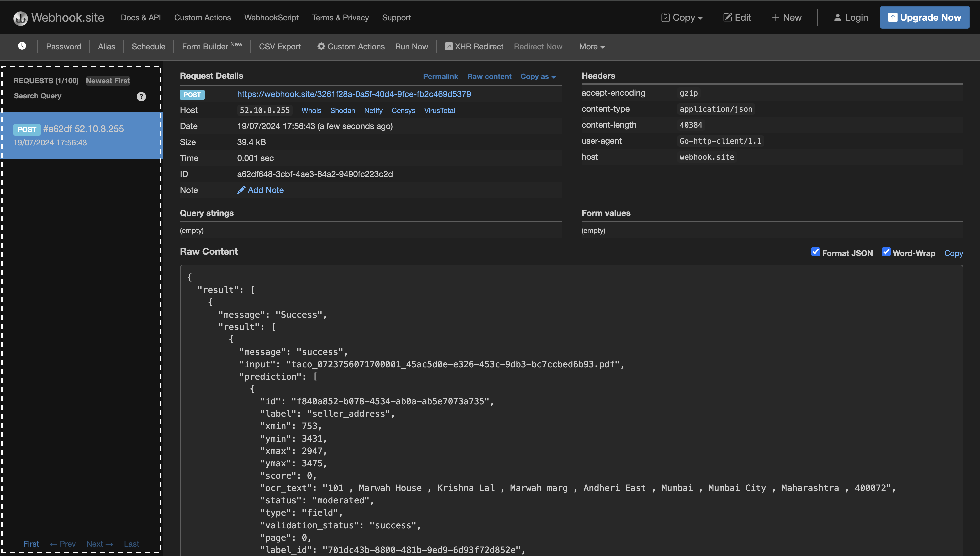
Task: Open Censys lookup for host
Action: pyautogui.click(x=404, y=111)
